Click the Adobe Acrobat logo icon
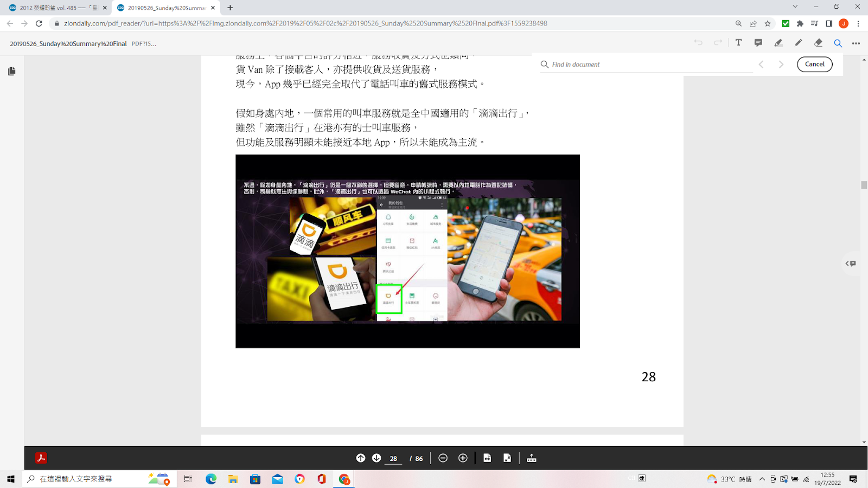Viewport: 868px width, 488px height. point(41,458)
